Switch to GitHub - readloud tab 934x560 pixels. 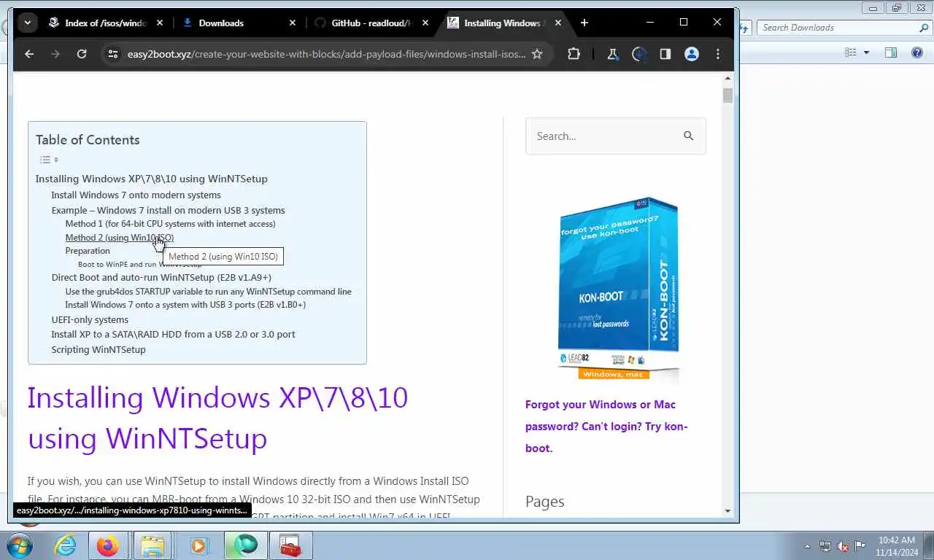pyautogui.click(x=371, y=23)
